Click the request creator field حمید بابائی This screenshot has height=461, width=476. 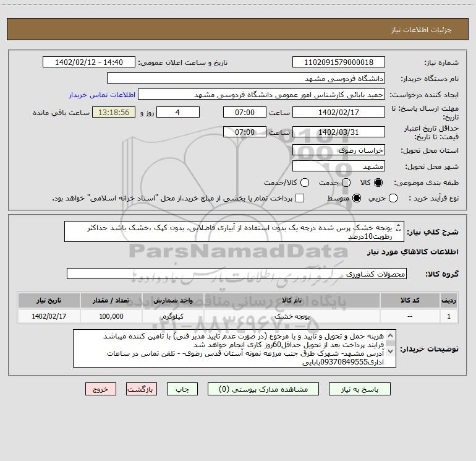click(261, 95)
